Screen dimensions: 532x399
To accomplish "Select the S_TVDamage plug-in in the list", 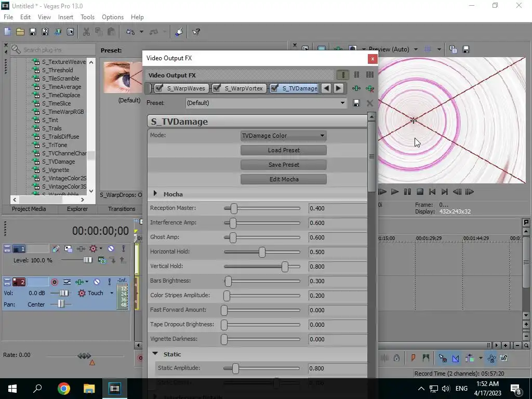I will tap(58, 162).
